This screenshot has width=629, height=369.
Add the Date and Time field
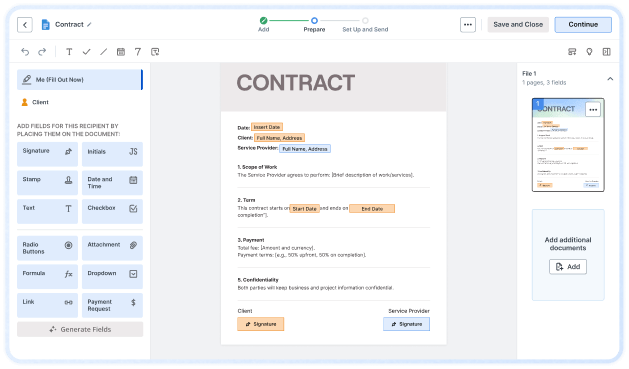pyautogui.click(x=112, y=182)
